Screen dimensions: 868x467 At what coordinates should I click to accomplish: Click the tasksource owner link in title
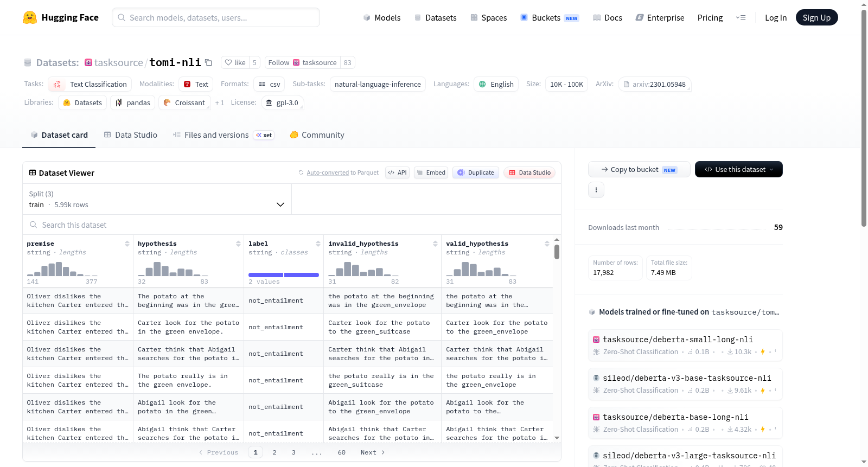(118, 62)
